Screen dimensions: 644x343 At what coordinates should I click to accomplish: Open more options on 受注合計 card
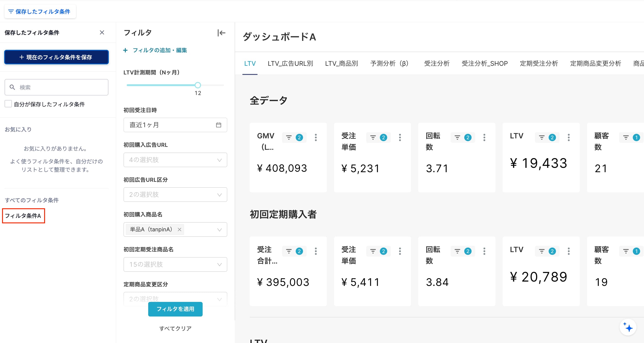click(316, 251)
